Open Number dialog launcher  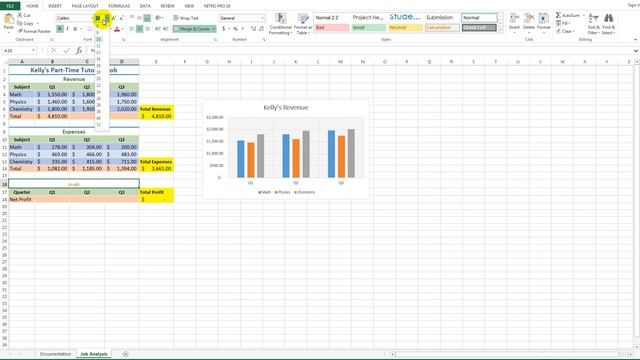pos(264,40)
